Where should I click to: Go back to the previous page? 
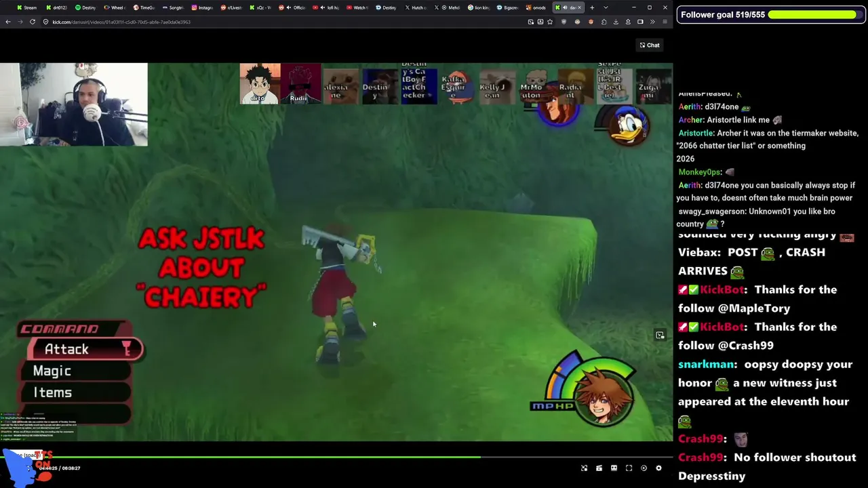coord(8,22)
